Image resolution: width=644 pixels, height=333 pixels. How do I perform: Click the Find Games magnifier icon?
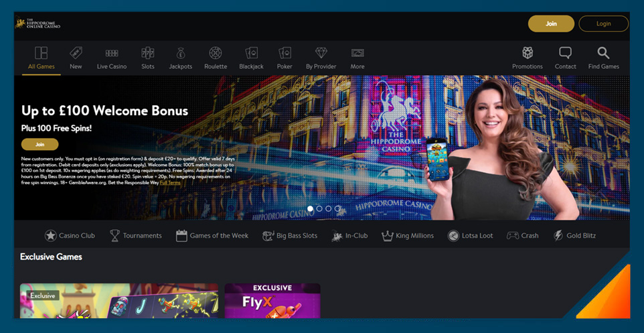pyautogui.click(x=603, y=53)
